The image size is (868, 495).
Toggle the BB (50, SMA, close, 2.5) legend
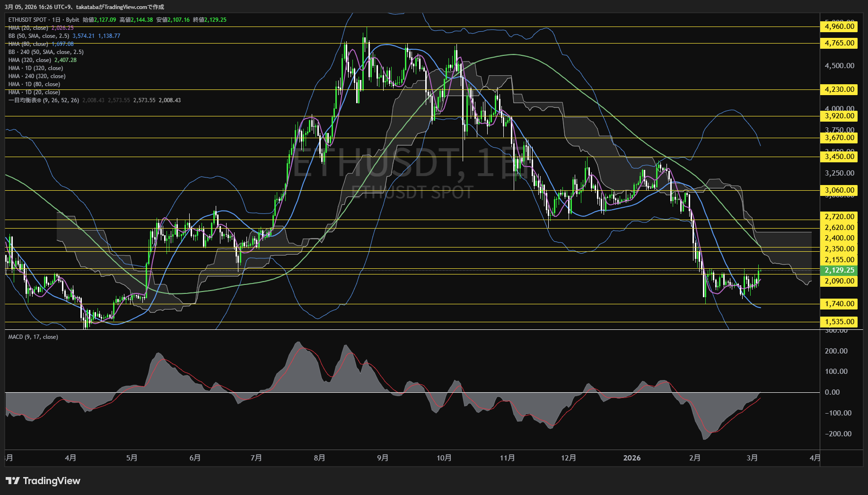coord(38,36)
